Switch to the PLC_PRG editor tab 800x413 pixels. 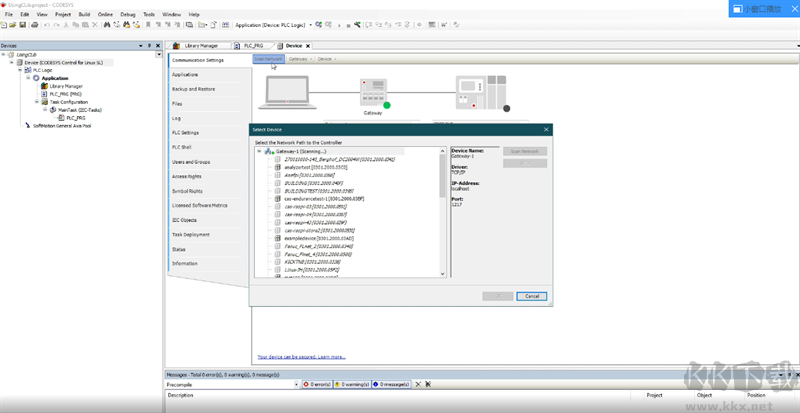[x=250, y=46]
